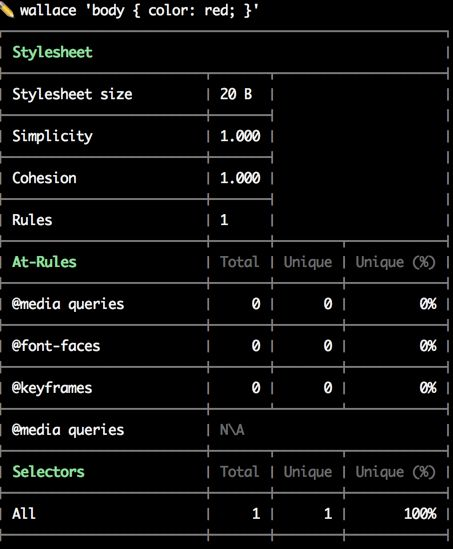Select the Rules row label

[32, 220]
